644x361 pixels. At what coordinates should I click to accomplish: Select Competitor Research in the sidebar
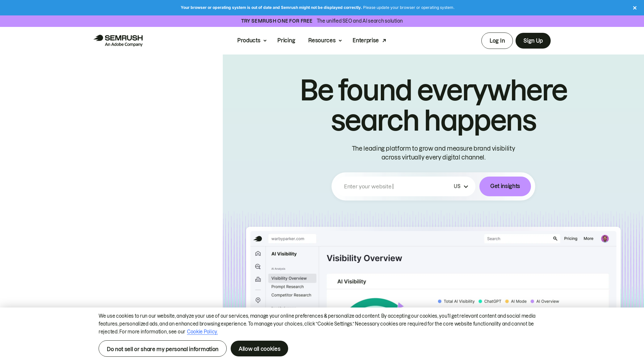point(291,295)
